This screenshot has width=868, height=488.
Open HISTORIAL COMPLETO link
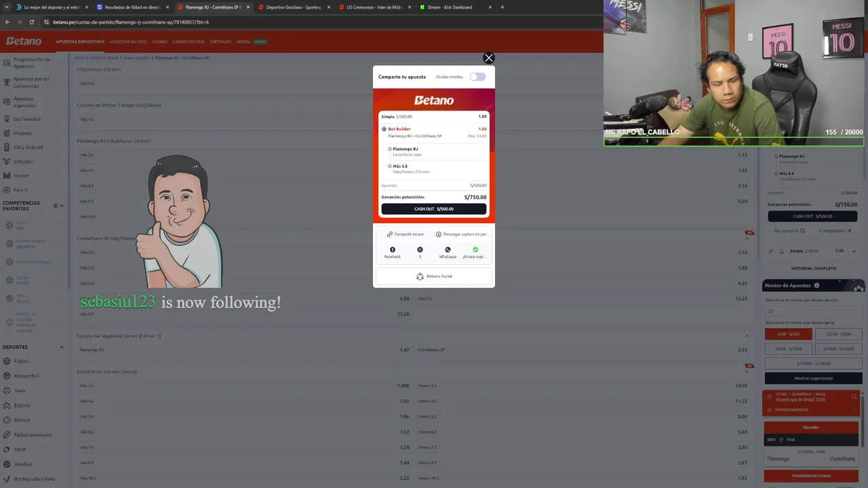pyautogui.click(x=814, y=268)
